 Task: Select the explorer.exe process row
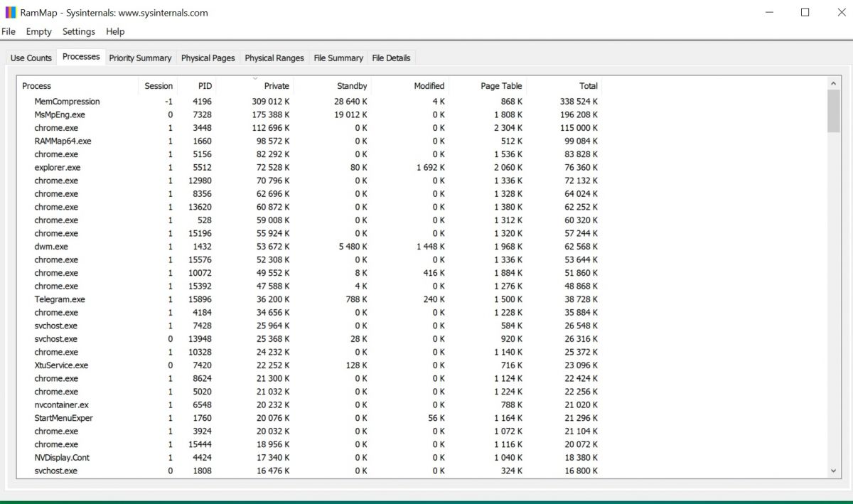click(x=310, y=168)
